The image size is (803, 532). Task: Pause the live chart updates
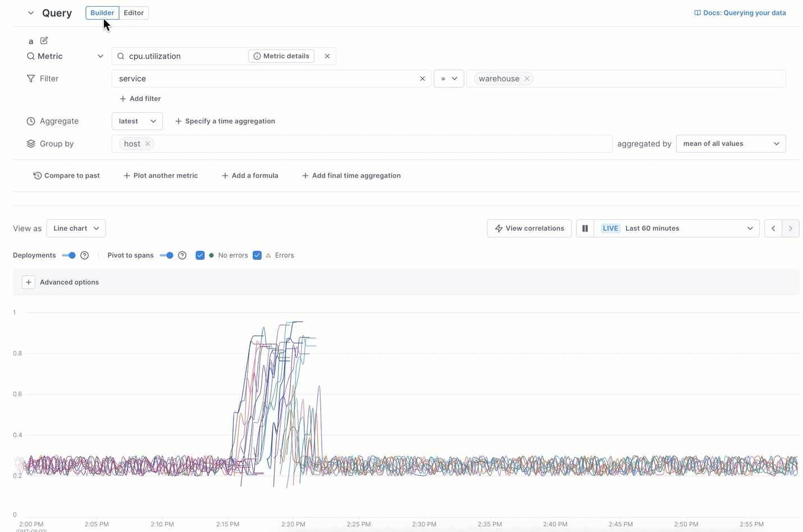point(585,228)
